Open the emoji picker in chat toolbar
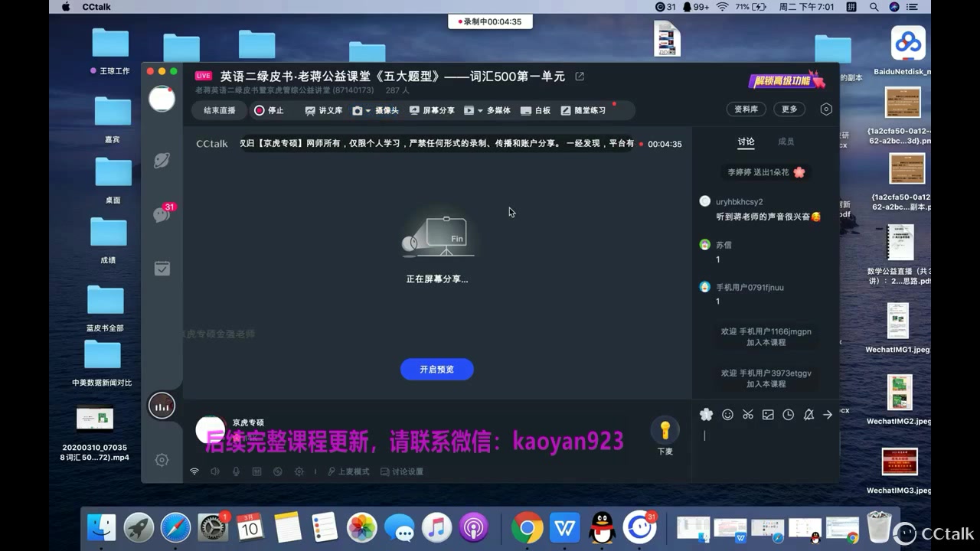The width and height of the screenshot is (980, 551). 727,415
